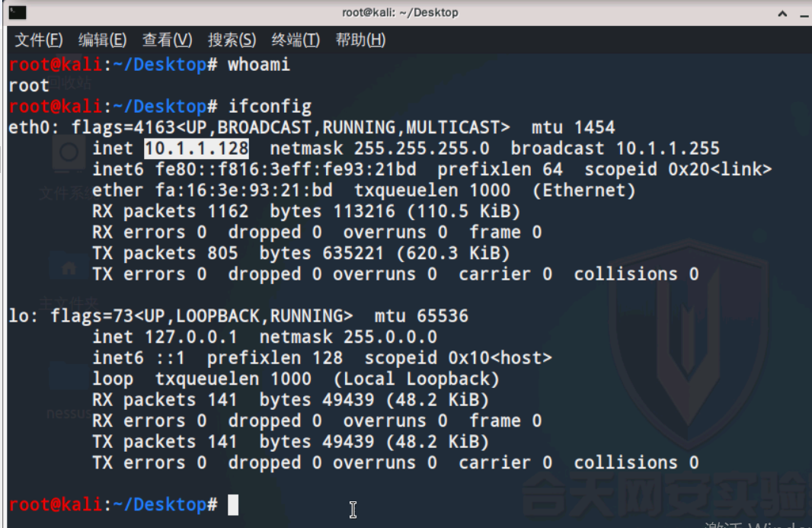Click the terminal icon in the title bar
This screenshot has height=528, width=812.
pos(16,13)
